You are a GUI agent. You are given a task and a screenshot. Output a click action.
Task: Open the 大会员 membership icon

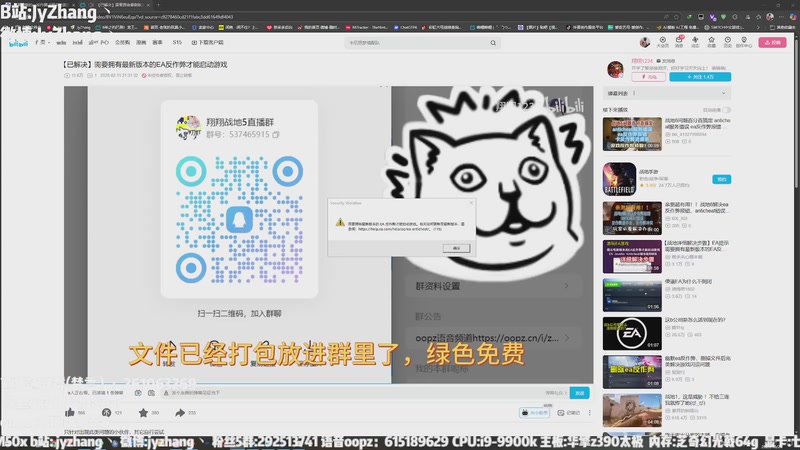[662, 42]
